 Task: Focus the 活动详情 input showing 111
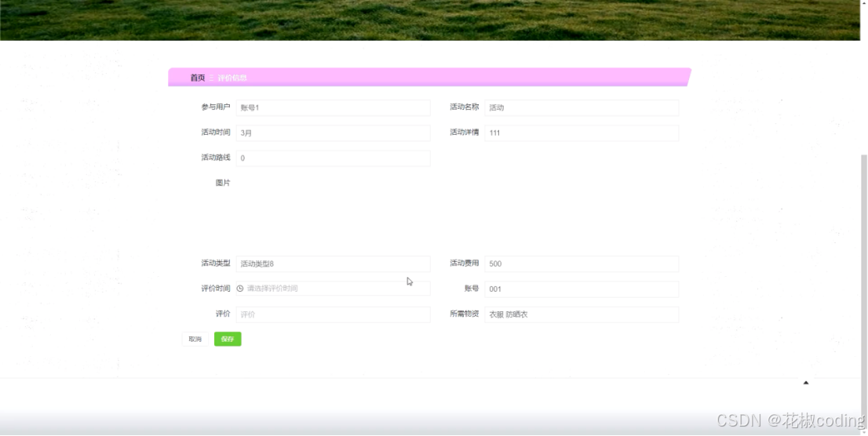pyautogui.click(x=582, y=133)
